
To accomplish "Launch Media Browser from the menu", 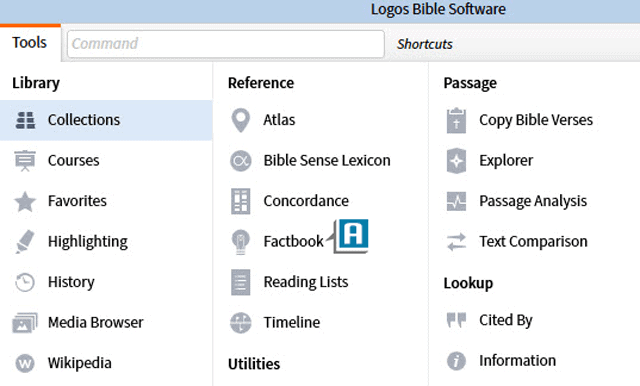I will pyautogui.click(x=96, y=323).
